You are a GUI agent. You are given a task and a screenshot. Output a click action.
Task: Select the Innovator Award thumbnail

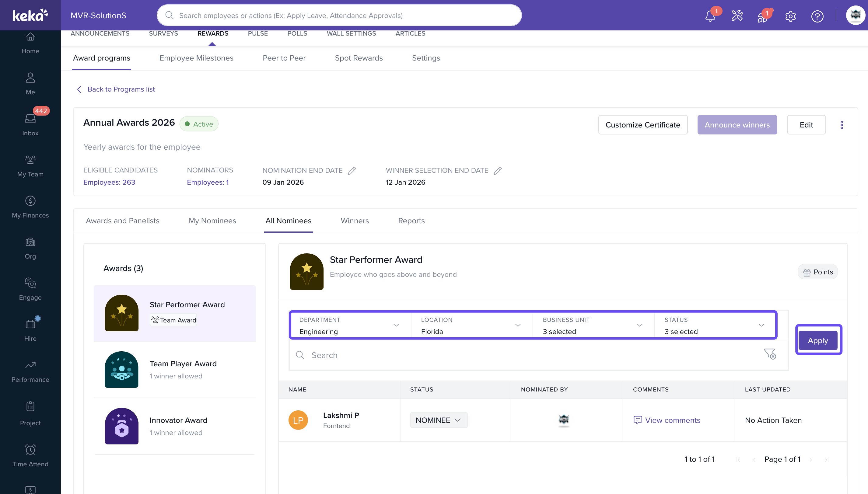click(x=121, y=426)
